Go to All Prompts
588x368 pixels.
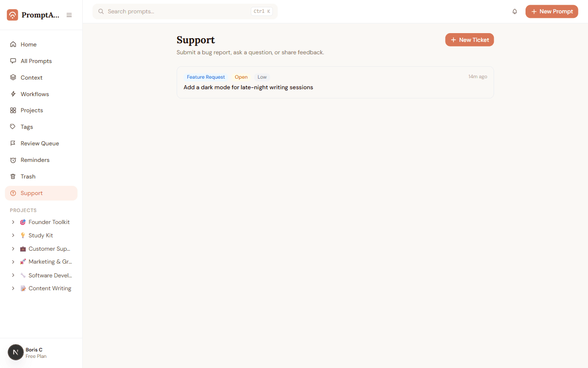click(x=41, y=61)
